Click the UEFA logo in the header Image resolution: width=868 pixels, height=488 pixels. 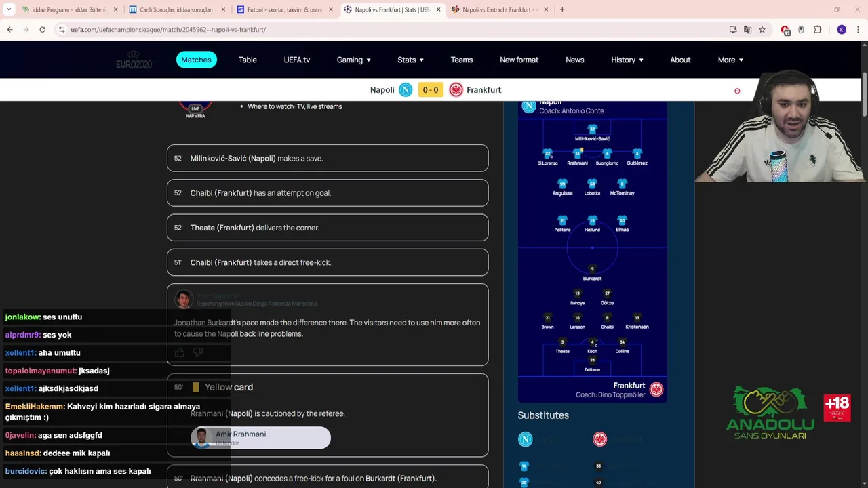[134, 60]
